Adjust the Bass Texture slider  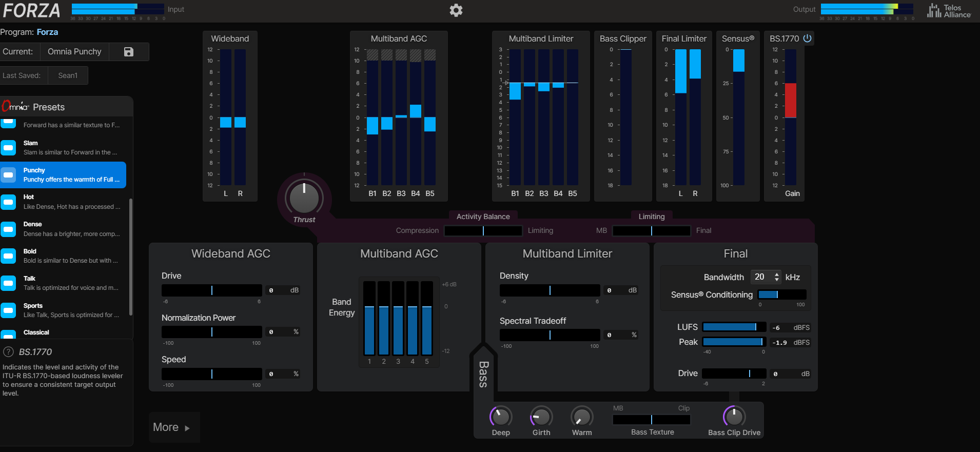[x=652, y=420]
